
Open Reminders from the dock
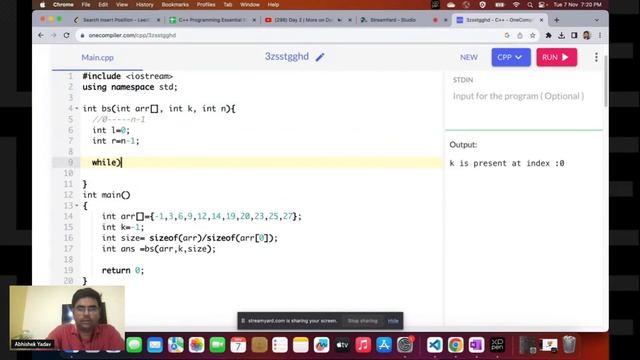coord(280,345)
